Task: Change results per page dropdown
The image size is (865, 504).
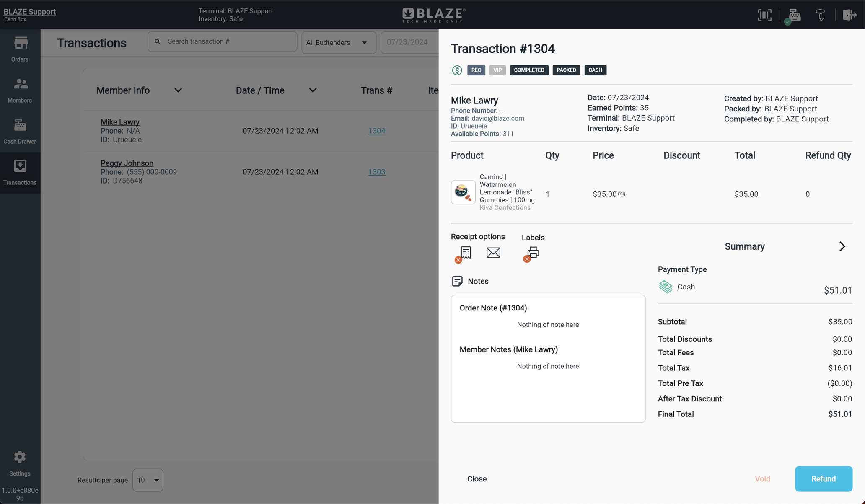Action: click(148, 480)
